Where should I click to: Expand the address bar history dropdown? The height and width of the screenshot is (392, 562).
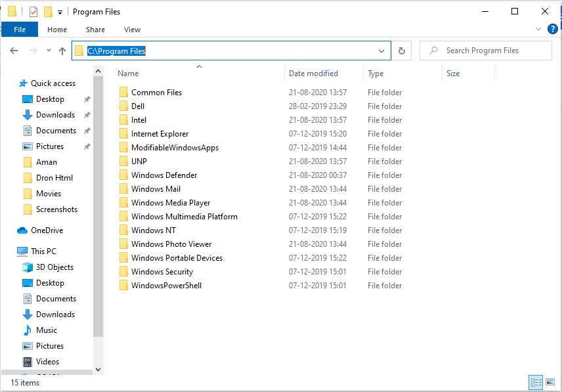click(x=381, y=51)
